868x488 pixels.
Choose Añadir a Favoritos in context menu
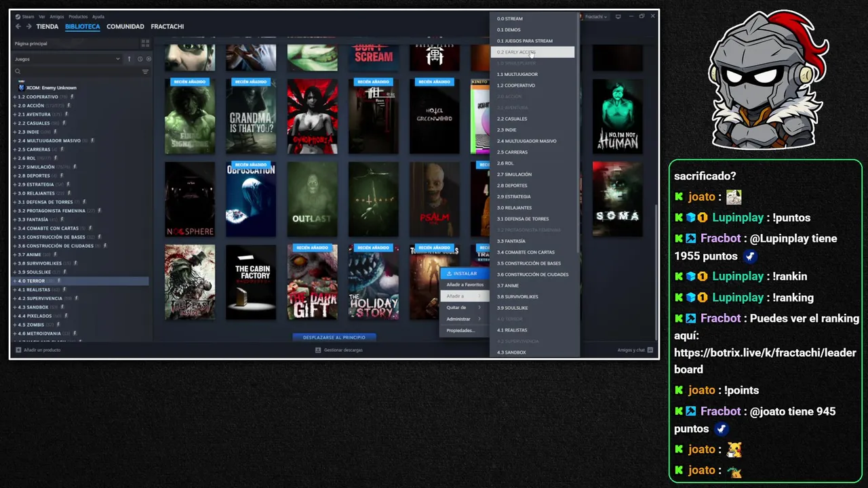[x=465, y=285]
